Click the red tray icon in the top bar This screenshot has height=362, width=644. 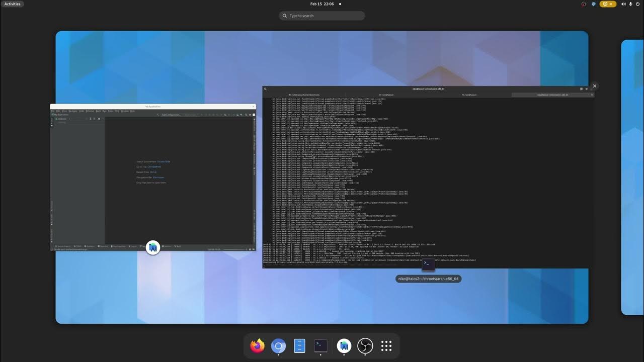click(x=584, y=4)
